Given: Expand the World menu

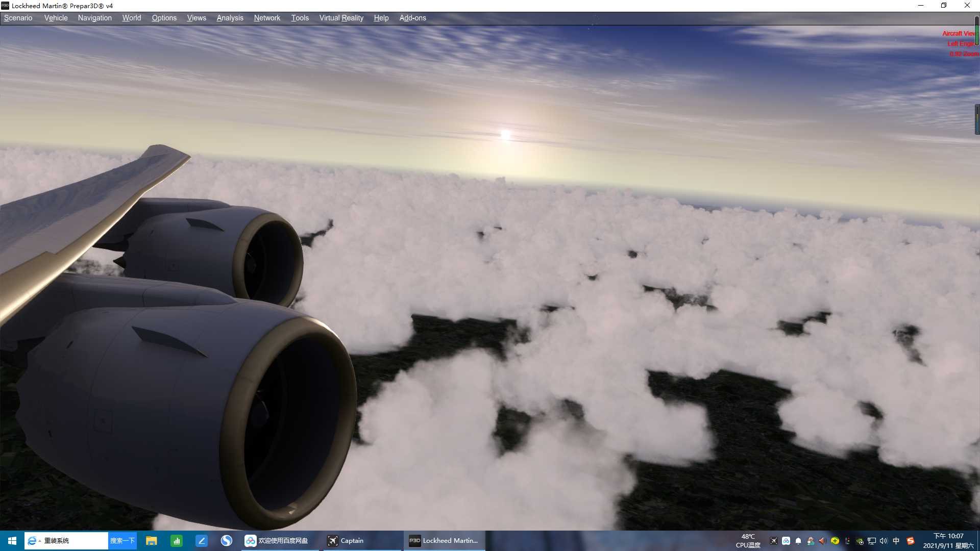Looking at the screenshot, I should click(x=131, y=18).
